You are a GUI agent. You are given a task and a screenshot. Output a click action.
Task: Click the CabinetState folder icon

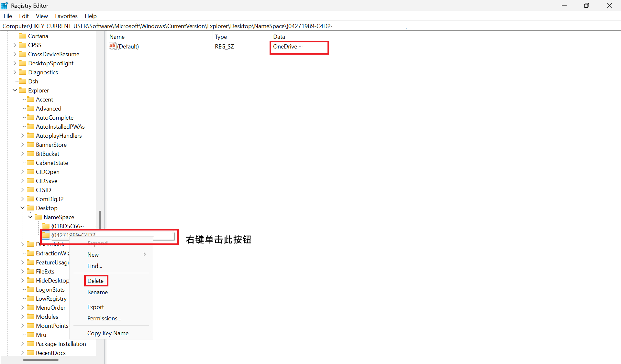click(30, 162)
